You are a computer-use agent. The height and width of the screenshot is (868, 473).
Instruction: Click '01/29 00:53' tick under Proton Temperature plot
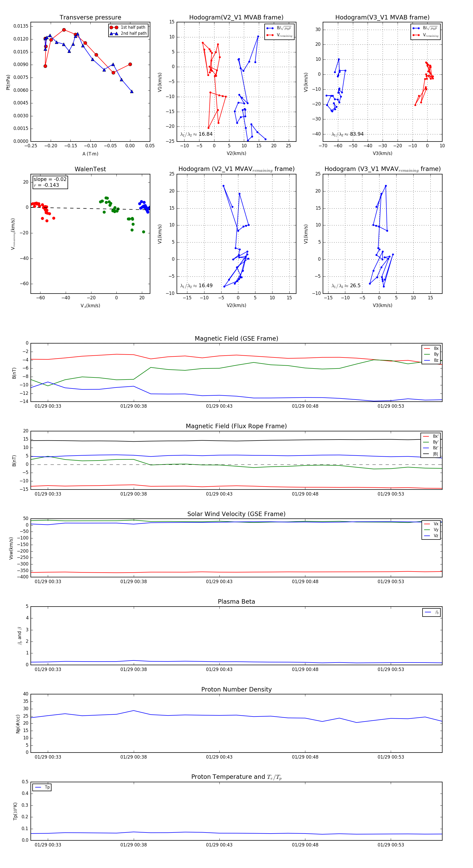pyautogui.click(x=390, y=845)
